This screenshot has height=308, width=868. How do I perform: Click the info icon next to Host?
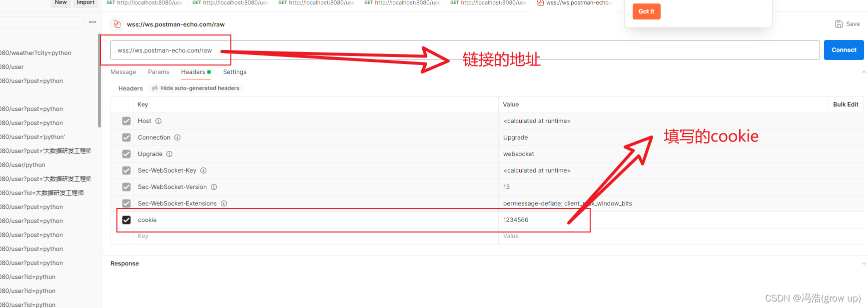[x=158, y=121]
